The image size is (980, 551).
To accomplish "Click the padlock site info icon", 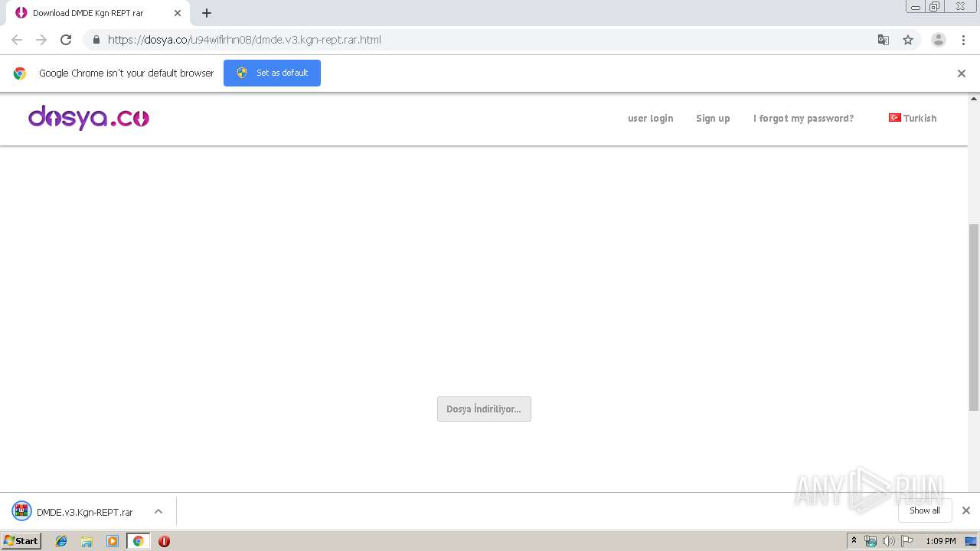I will (x=96, y=40).
